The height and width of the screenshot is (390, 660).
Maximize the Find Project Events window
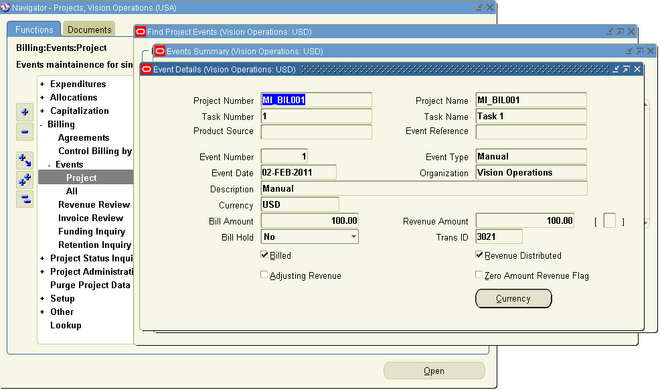pyautogui.click(x=620, y=32)
